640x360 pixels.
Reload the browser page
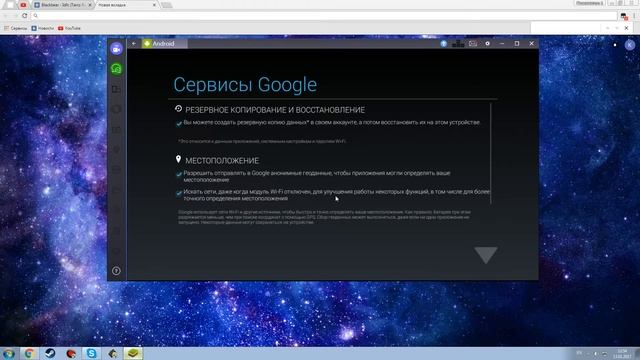point(24,16)
